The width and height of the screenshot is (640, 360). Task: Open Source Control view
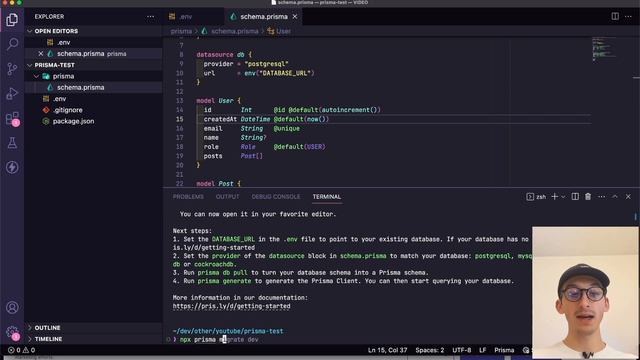point(12,69)
